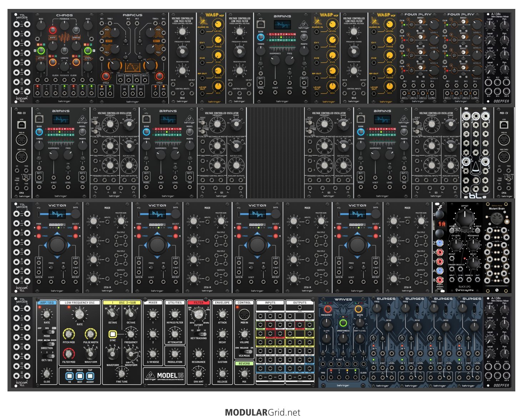Viewport: 526px width, 420px height.
Task: Click the Feedback knob atop Chaos
Action: click(x=64, y=25)
